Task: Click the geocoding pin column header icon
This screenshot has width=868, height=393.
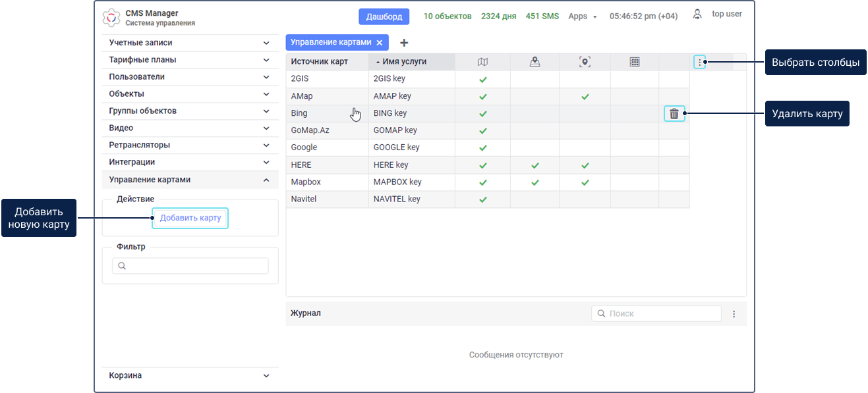Action: 585,62
